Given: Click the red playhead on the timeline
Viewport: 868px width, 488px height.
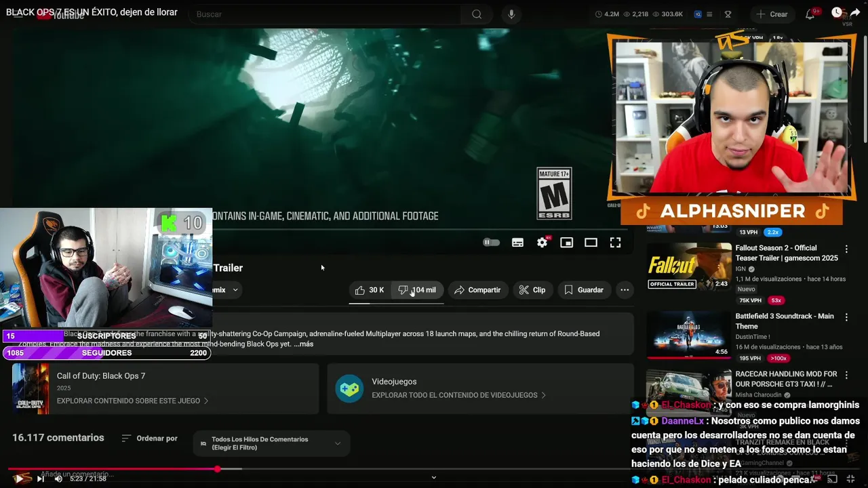Looking at the screenshot, I should click(x=217, y=469).
